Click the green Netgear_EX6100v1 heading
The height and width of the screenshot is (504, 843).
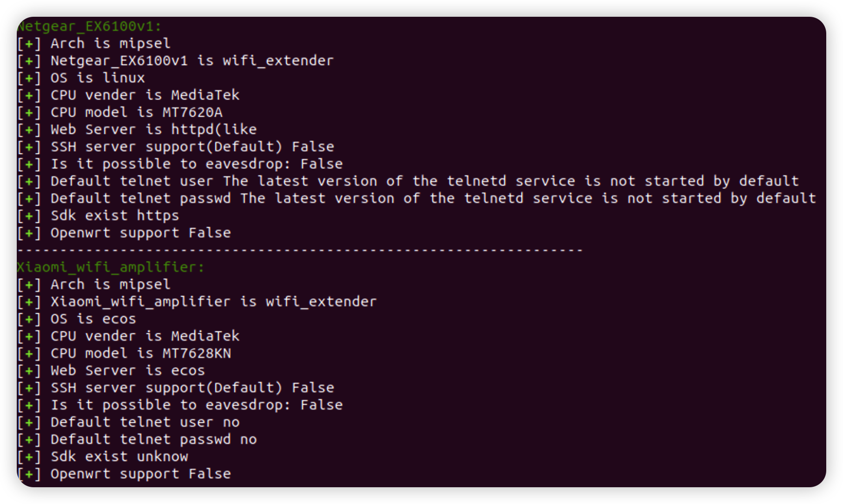click(89, 27)
